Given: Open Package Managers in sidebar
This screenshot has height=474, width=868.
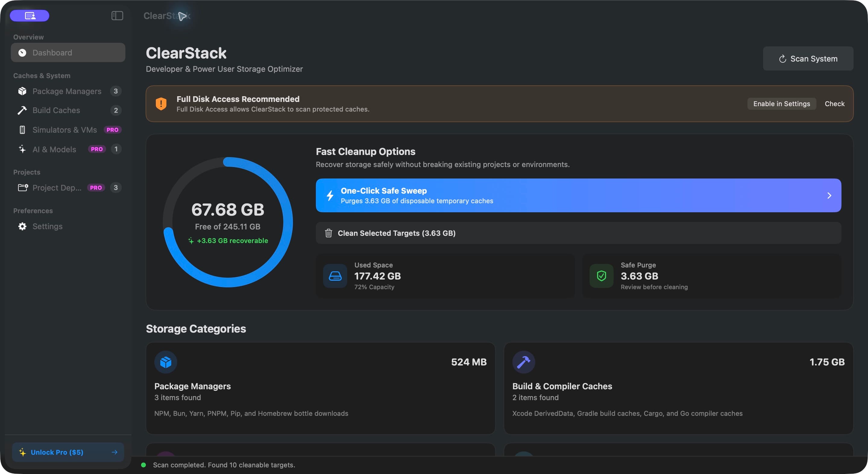Looking at the screenshot, I should (x=68, y=91).
